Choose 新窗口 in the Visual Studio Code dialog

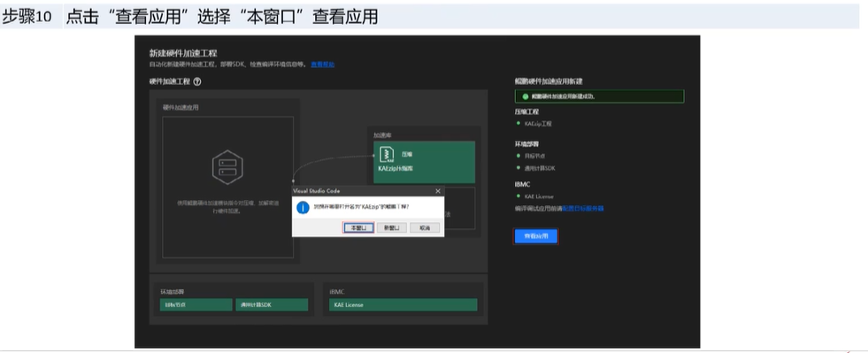(x=391, y=227)
